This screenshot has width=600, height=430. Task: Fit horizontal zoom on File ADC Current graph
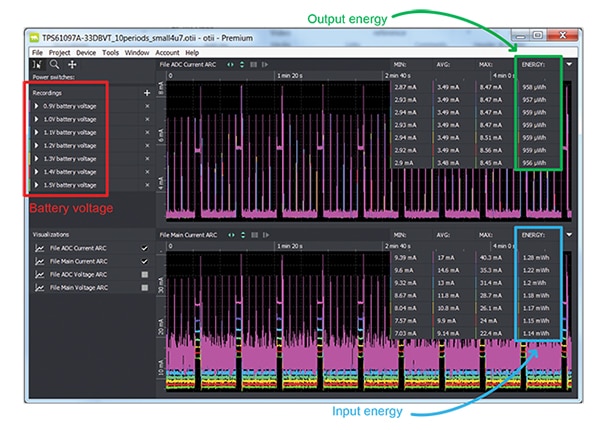tap(232, 64)
